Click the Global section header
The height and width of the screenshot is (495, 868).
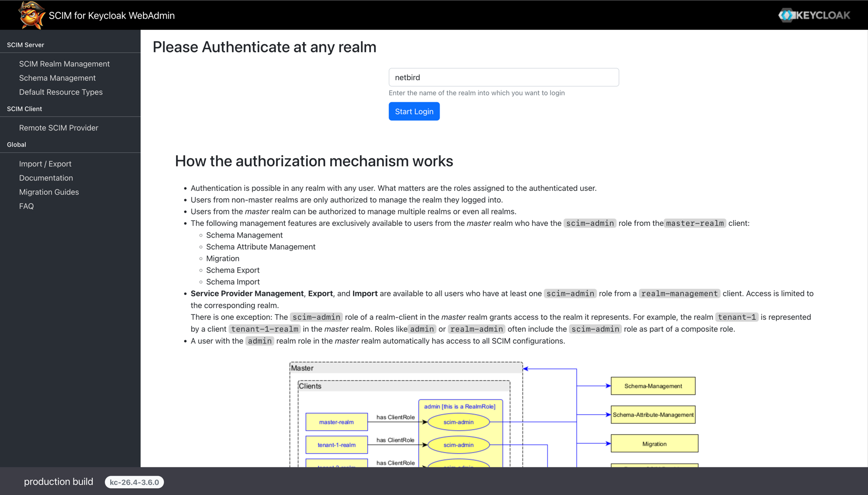click(x=16, y=145)
